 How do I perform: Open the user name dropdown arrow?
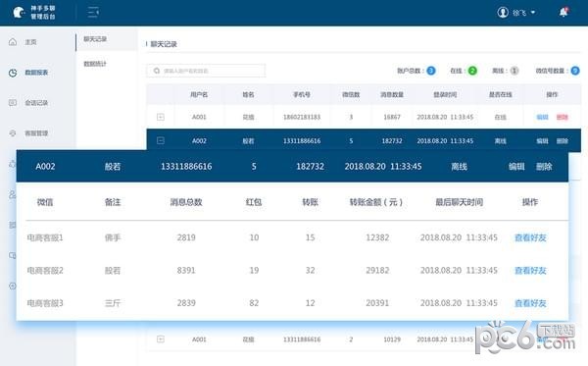pos(533,13)
